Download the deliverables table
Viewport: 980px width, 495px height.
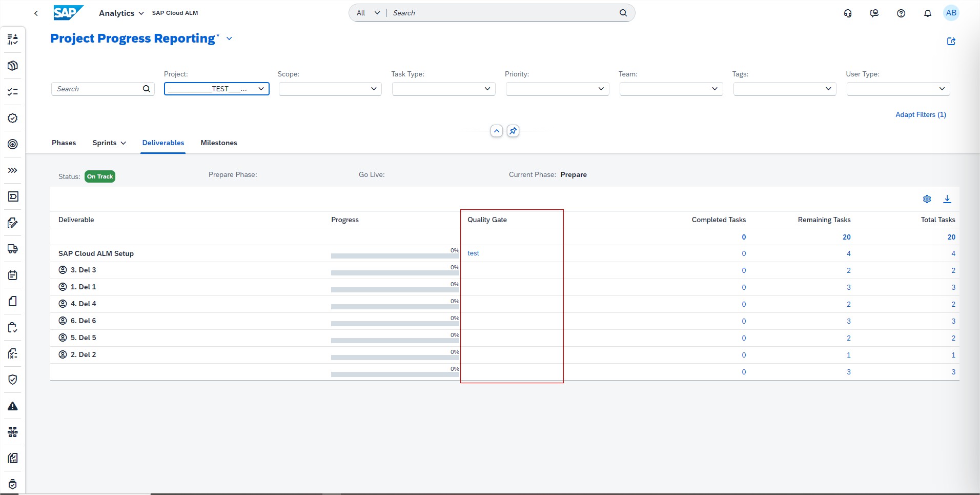(947, 199)
